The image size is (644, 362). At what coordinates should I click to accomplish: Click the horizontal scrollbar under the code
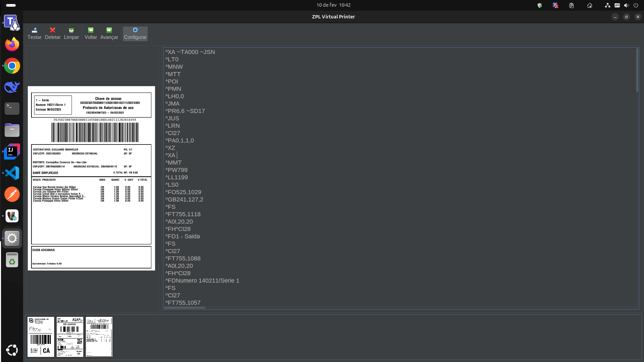click(185, 308)
